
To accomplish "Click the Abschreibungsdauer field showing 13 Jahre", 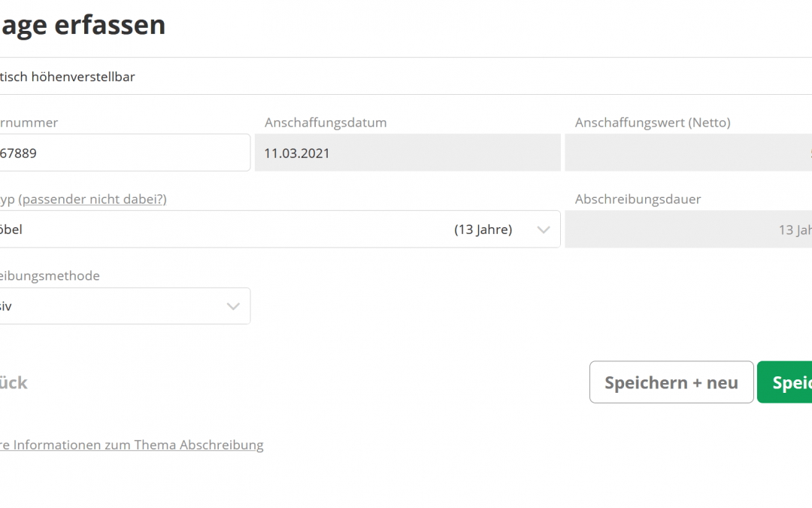I will 688,230.
